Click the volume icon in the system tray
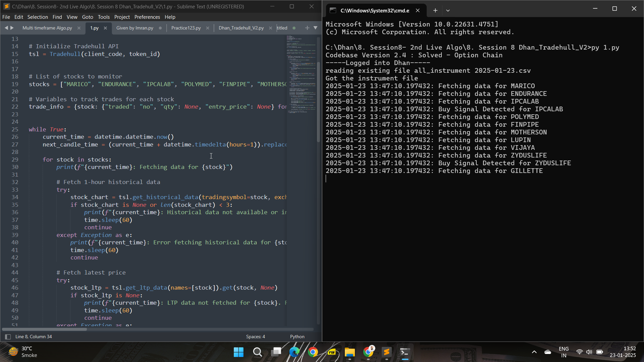 [590, 352]
